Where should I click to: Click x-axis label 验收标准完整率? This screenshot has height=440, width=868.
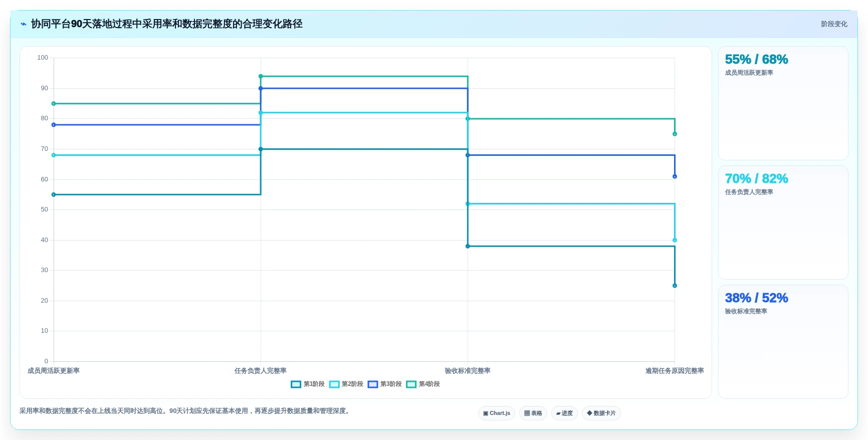[468, 371]
